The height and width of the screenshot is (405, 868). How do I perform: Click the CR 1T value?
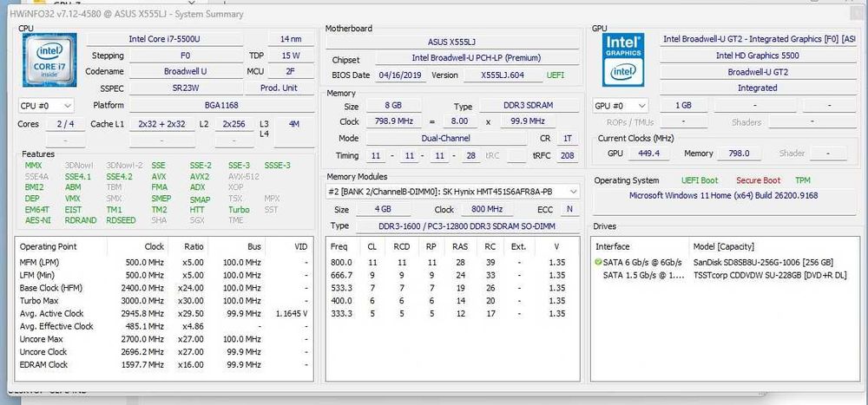(568, 138)
